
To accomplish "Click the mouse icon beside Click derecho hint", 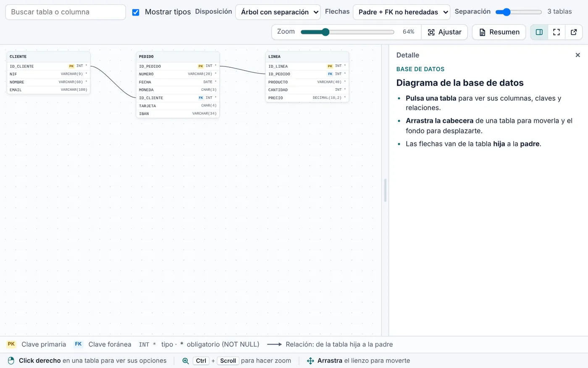I will [x=11, y=361].
